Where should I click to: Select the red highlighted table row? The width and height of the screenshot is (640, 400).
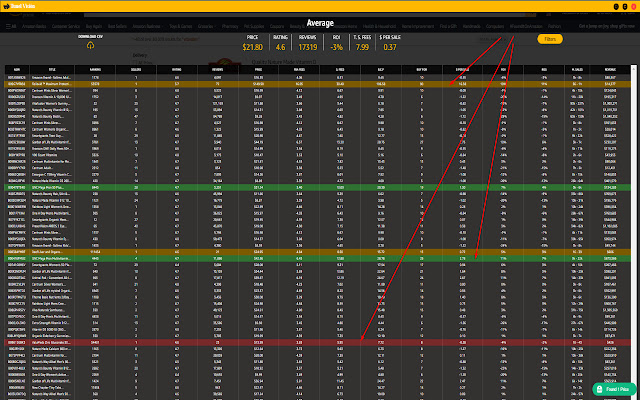(318, 342)
